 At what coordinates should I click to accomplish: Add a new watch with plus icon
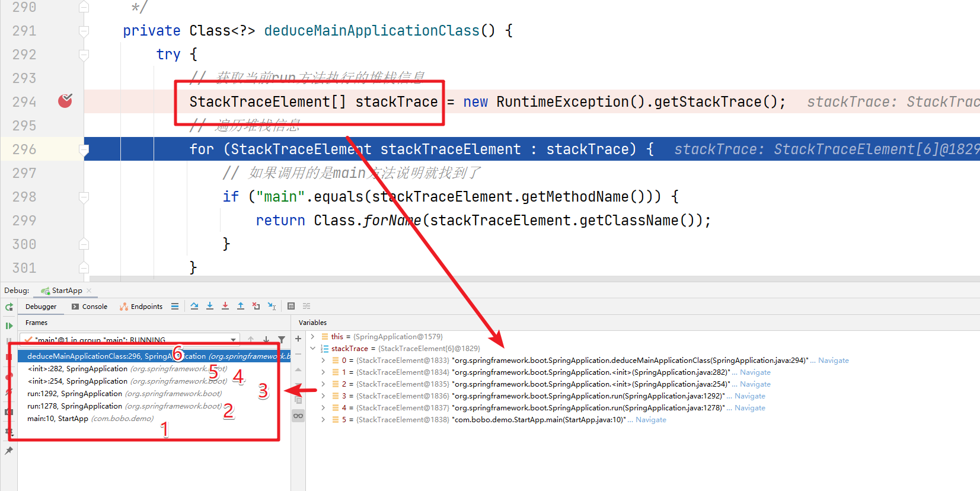click(x=298, y=339)
